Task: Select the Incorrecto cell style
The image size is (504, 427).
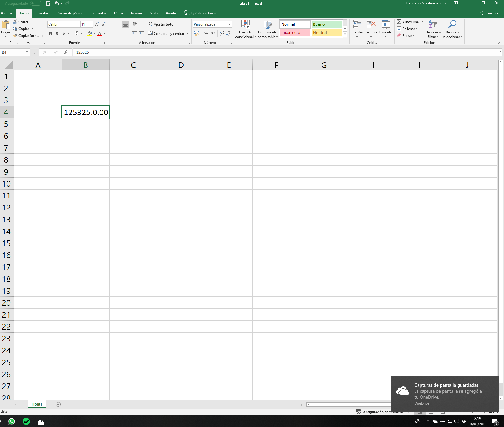Action: [x=295, y=33]
